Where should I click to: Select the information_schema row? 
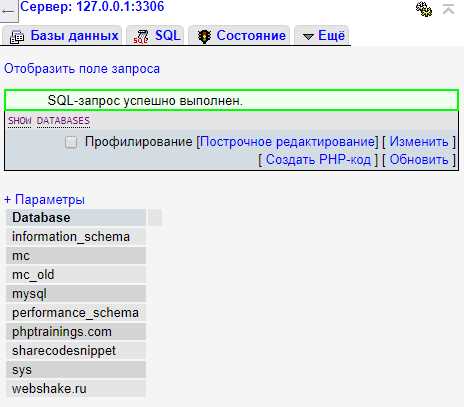[76, 237]
